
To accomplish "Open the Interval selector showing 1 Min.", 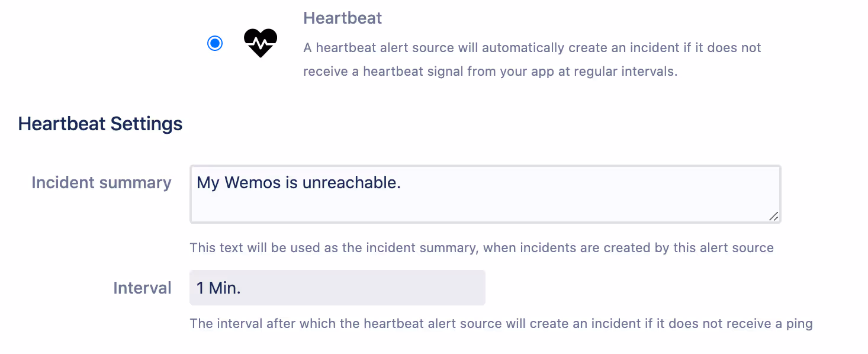I will (x=337, y=288).
